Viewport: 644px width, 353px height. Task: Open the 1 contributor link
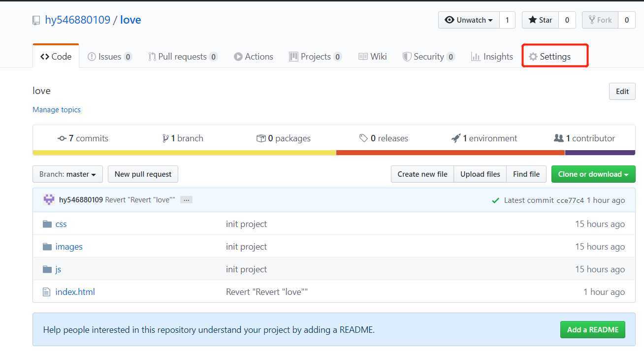pyautogui.click(x=584, y=138)
